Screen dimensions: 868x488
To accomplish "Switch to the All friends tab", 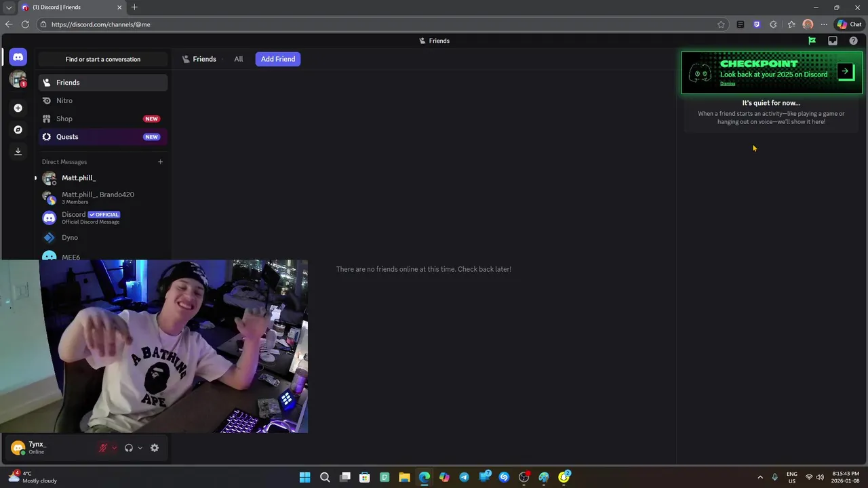I will click(x=239, y=59).
